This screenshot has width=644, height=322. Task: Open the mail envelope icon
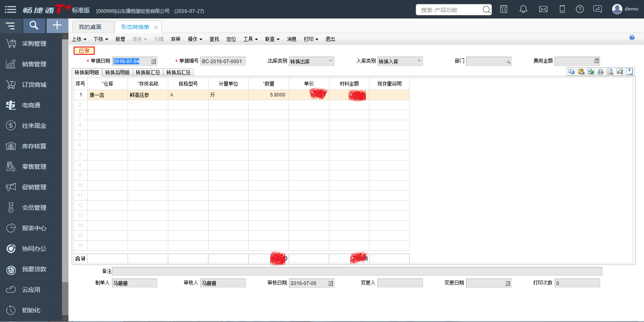(543, 9)
